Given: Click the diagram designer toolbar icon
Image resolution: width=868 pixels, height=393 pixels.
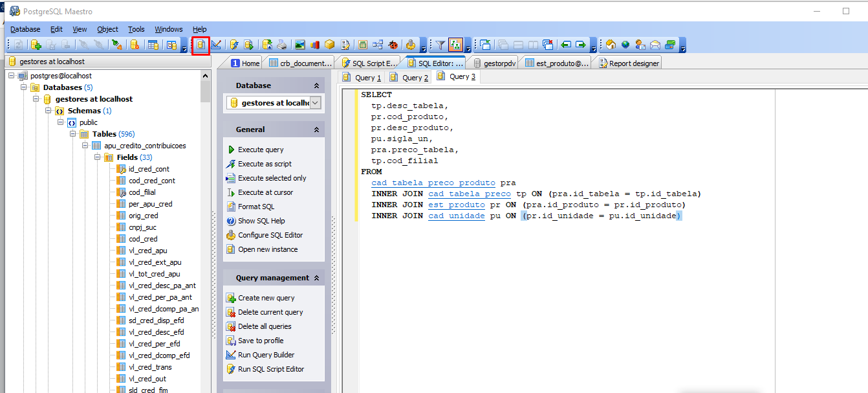Looking at the screenshot, I should [378, 45].
